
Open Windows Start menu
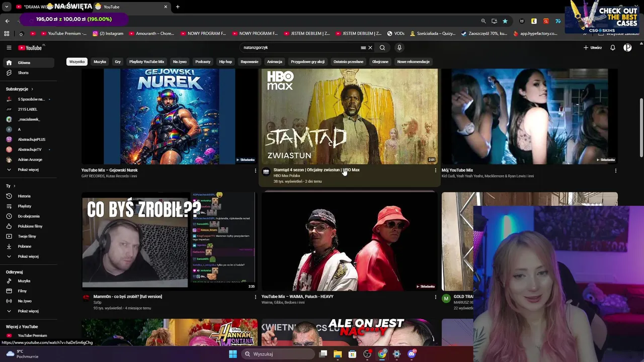point(233,354)
